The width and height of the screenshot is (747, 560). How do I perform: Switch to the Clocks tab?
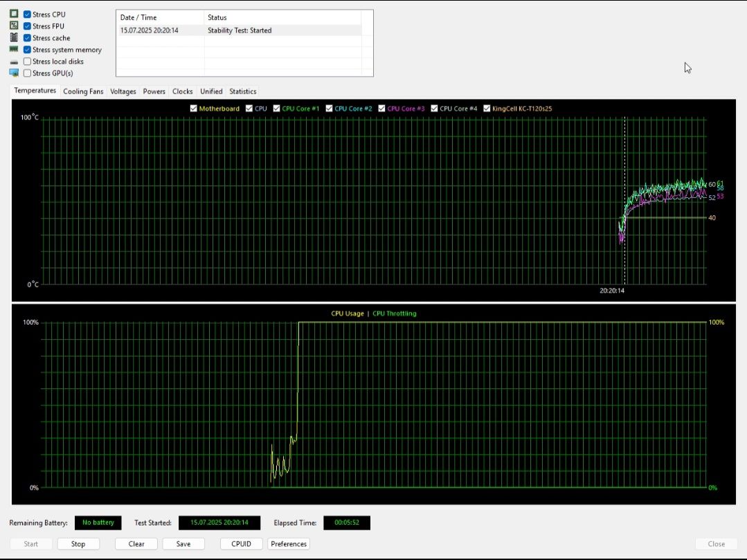183,91
